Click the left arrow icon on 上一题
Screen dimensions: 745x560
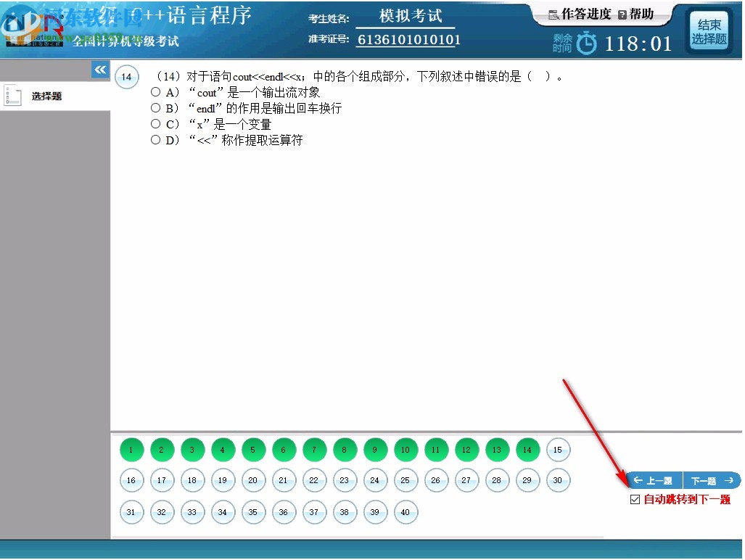pos(638,480)
